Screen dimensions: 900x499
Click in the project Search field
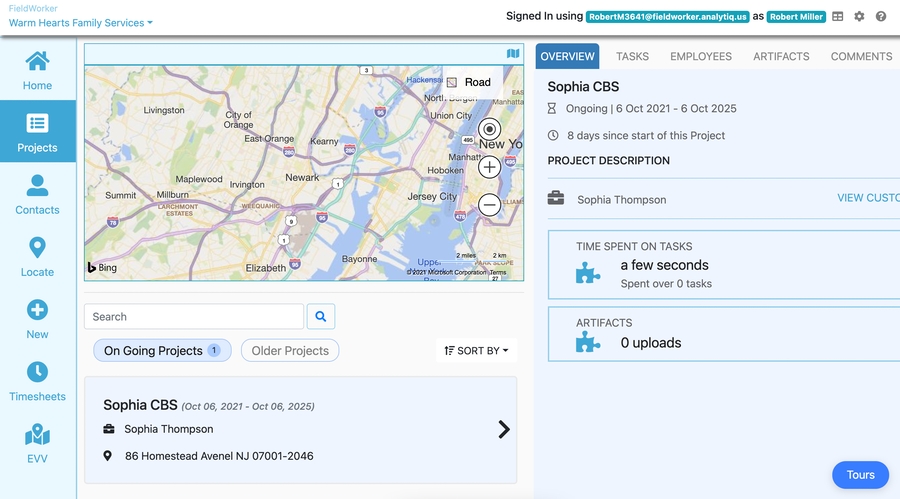(194, 317)
